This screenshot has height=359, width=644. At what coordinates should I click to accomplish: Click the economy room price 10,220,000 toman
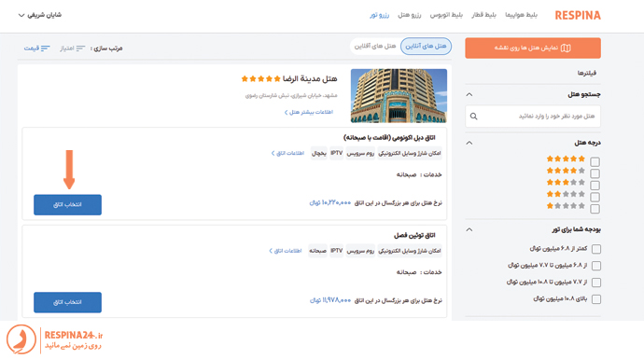(x=330, y=202)
